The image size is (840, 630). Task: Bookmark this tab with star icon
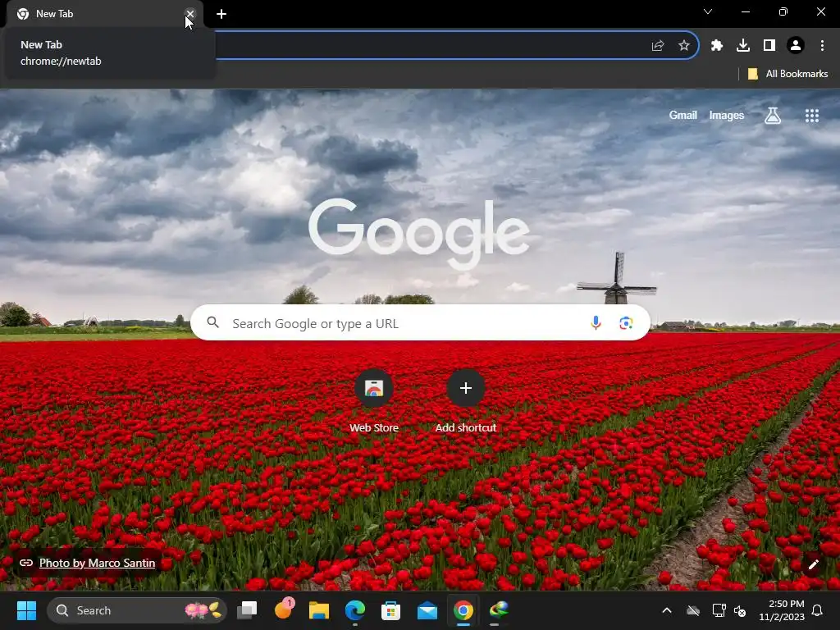click(x=684, y=46)
